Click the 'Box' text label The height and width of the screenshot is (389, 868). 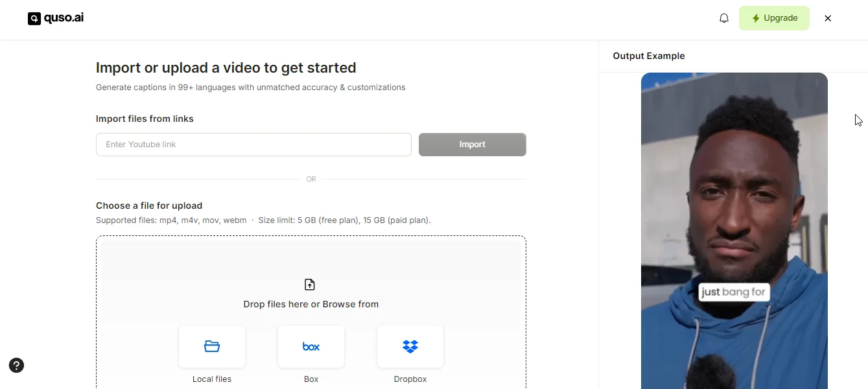tap(311, 379)
